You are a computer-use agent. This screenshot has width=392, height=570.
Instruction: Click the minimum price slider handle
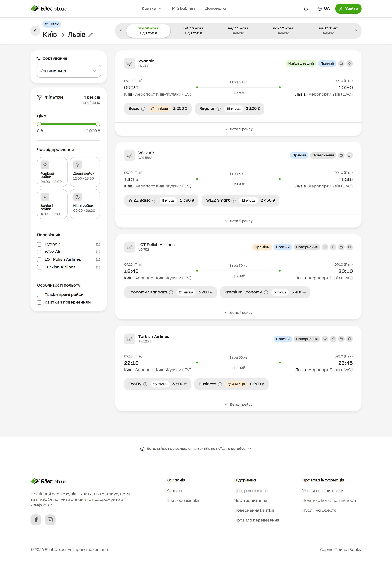(x=39, y=124)
